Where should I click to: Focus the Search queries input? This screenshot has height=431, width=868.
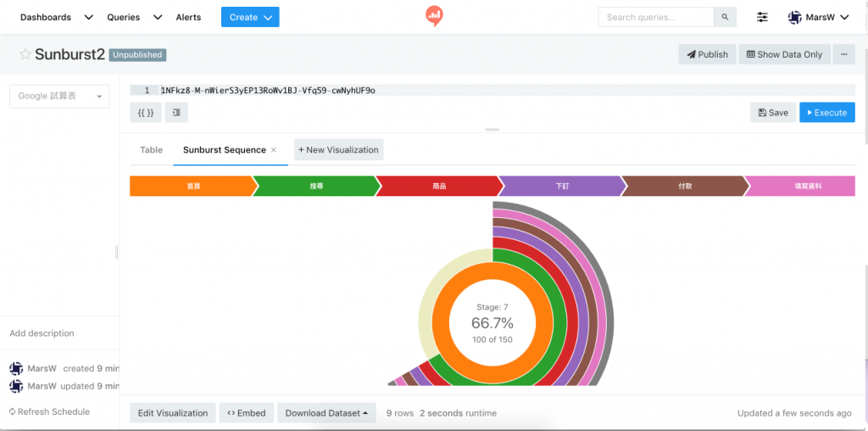click(656, 17)
